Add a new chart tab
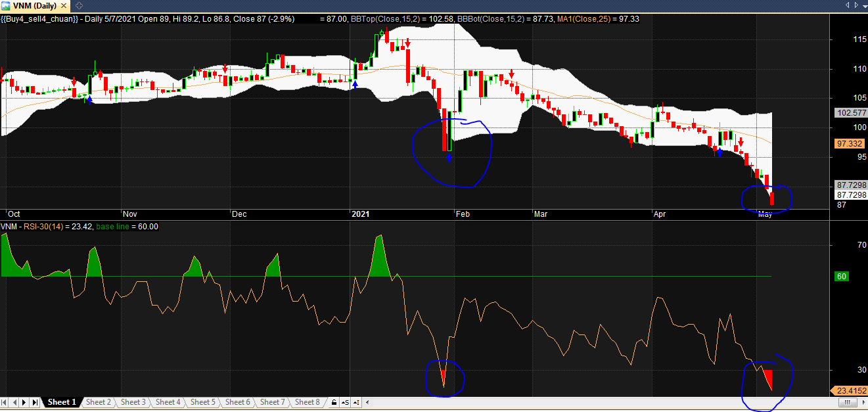Image resolution: width=868 pixels, height=412 pixels. click(x=79, y=5)
